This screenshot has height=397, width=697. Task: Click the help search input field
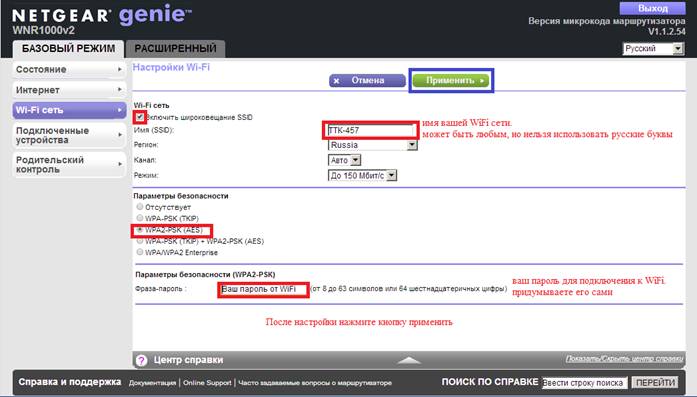click(585, 383)
